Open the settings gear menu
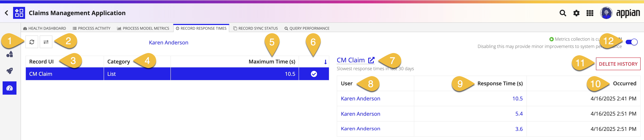The image size is (644, 140). pos(576,13)
